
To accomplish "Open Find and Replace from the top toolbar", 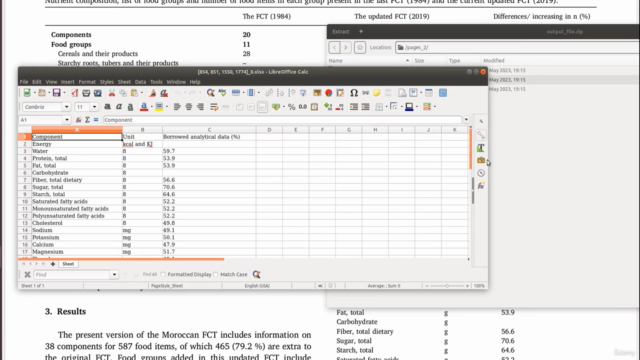I will coord(211,93).
